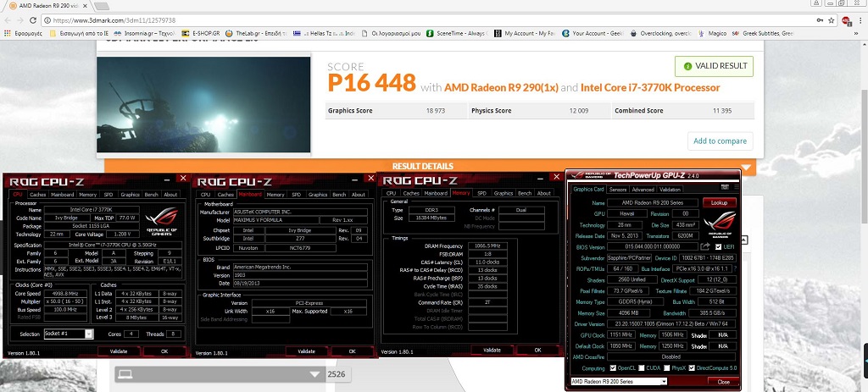Minimize the first ROG CPU-Z window
This screenshot has width=868, height=392.
pyautogui.click(x=167, y=179)
